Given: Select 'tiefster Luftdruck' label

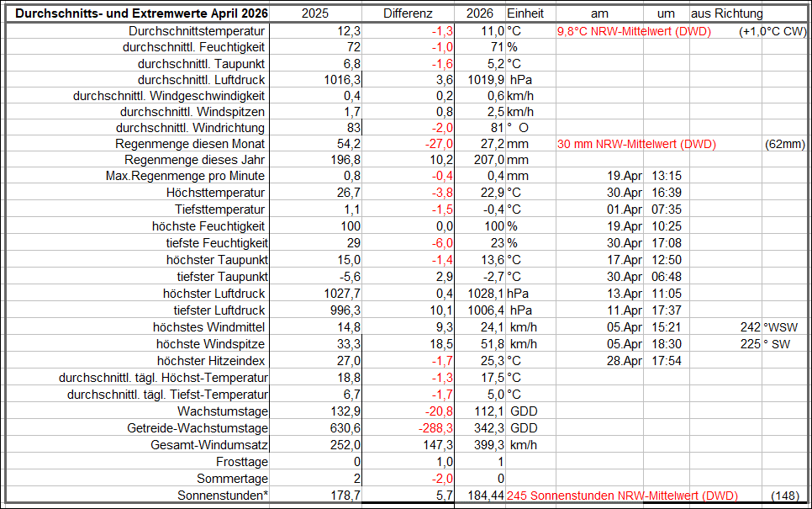Looking at the screenshot, I should pyautogui.click(x=219, y=310).
